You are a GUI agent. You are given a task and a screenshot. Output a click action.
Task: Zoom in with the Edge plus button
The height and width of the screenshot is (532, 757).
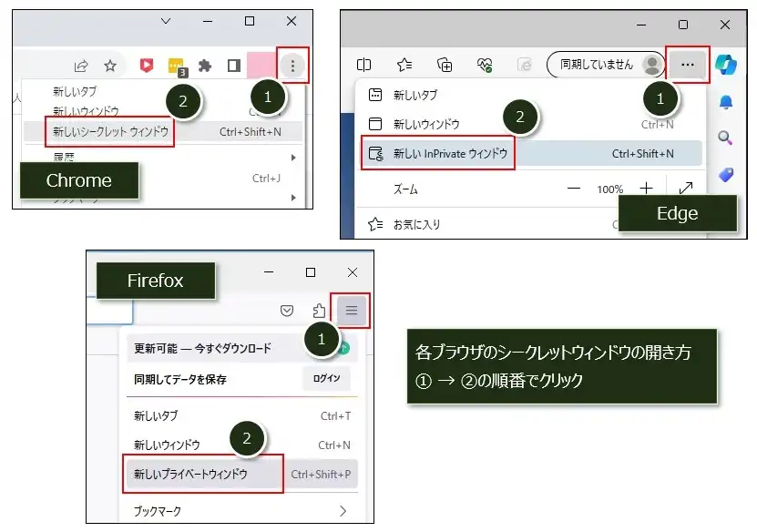pyautogui.click(x=646, y=189)
